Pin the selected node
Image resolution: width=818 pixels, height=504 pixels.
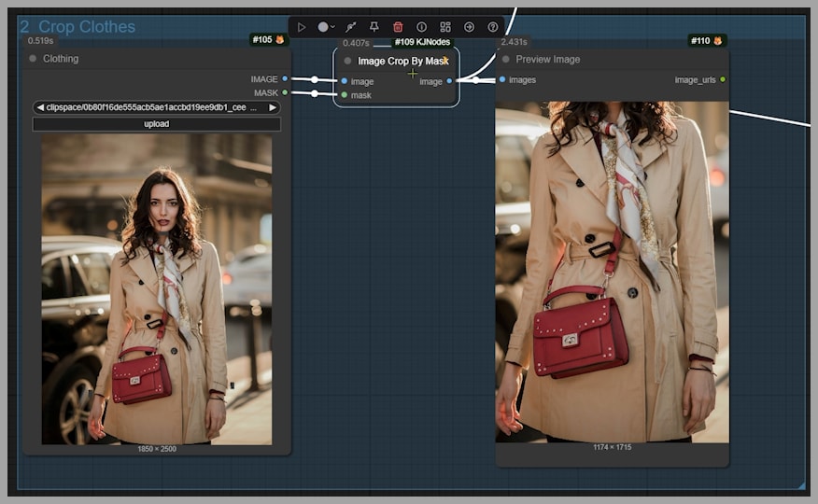pos(374,27)
